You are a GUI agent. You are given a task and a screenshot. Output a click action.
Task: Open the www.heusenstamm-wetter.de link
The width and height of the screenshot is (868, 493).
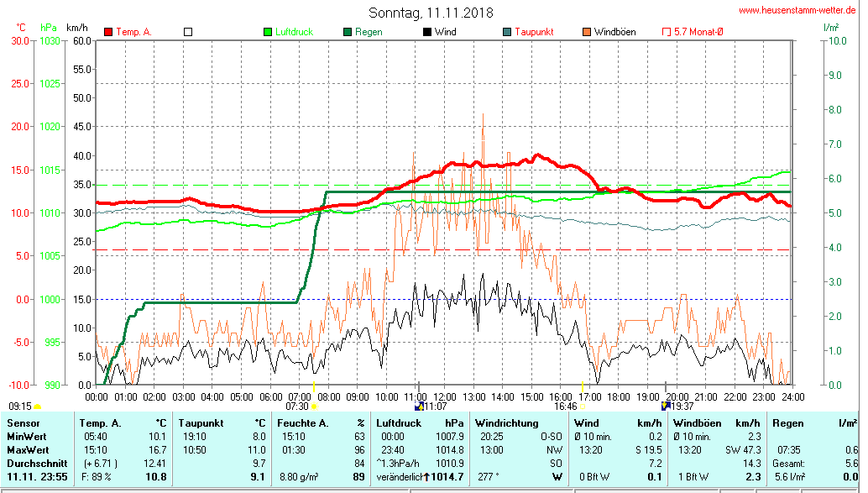798,10
